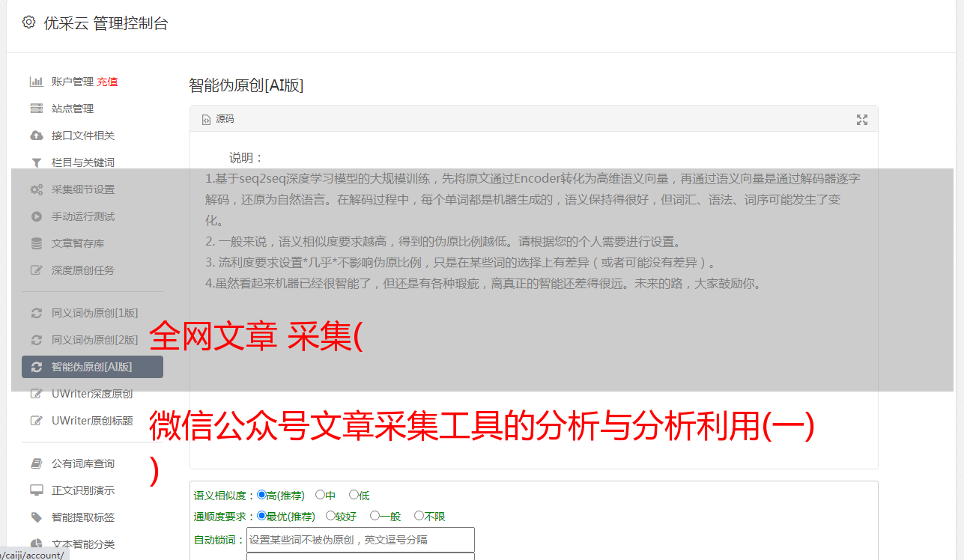
Task: Click the filter funnel icon for 栏目与关键词
Action: (36, 162)
